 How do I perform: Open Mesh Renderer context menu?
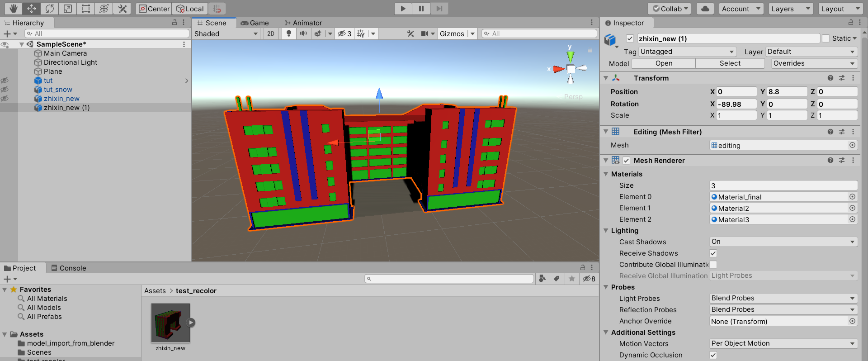coord(853,160)
